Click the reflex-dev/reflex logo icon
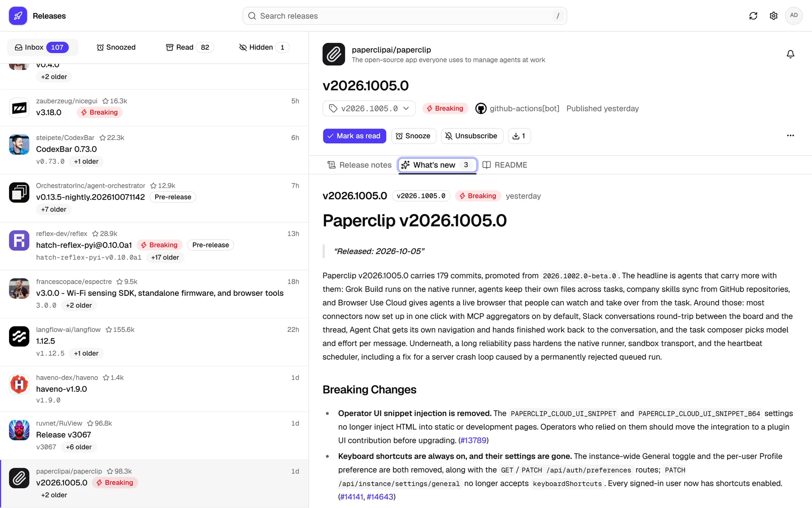The height and width of the screenshot is (508, 812). [x=19, y=241]
